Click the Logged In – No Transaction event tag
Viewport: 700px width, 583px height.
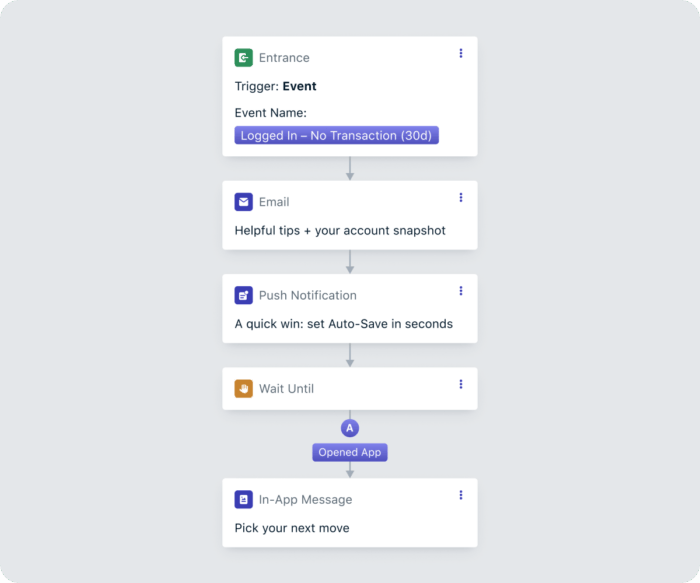[338, 136]
